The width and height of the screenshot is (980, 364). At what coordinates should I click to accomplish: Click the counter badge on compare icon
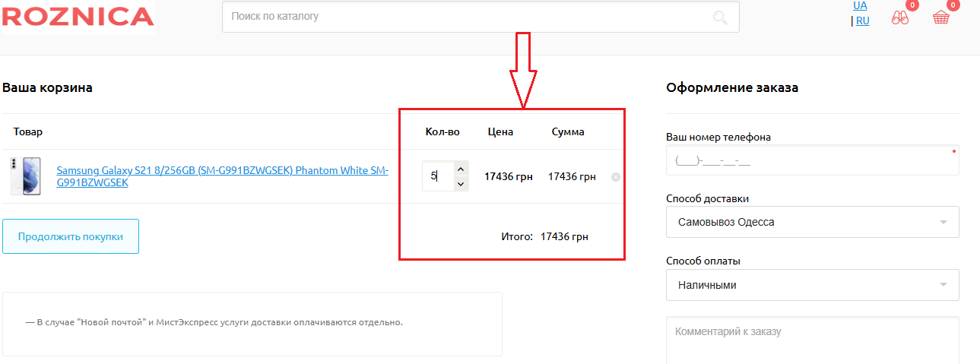pyautogui.click(x=912, y=5)
